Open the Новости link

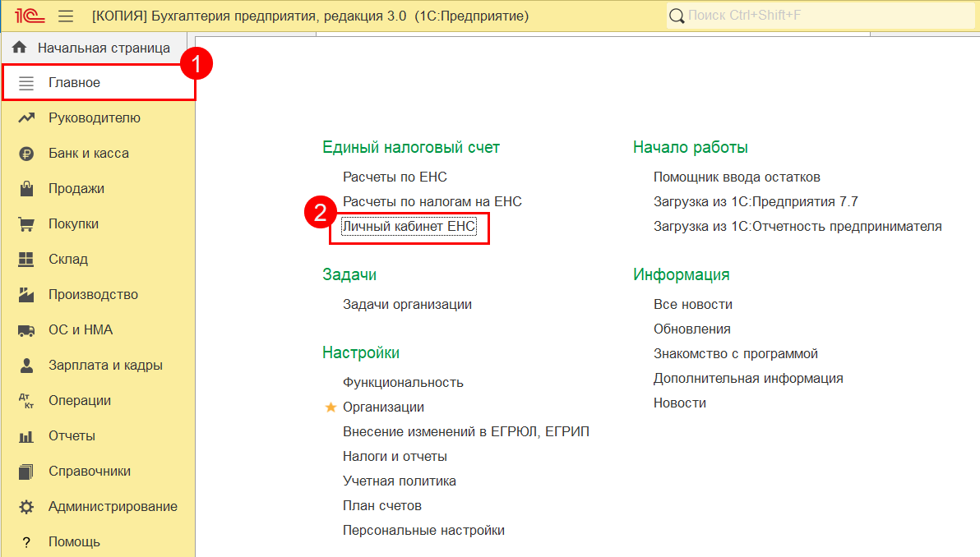679,403
